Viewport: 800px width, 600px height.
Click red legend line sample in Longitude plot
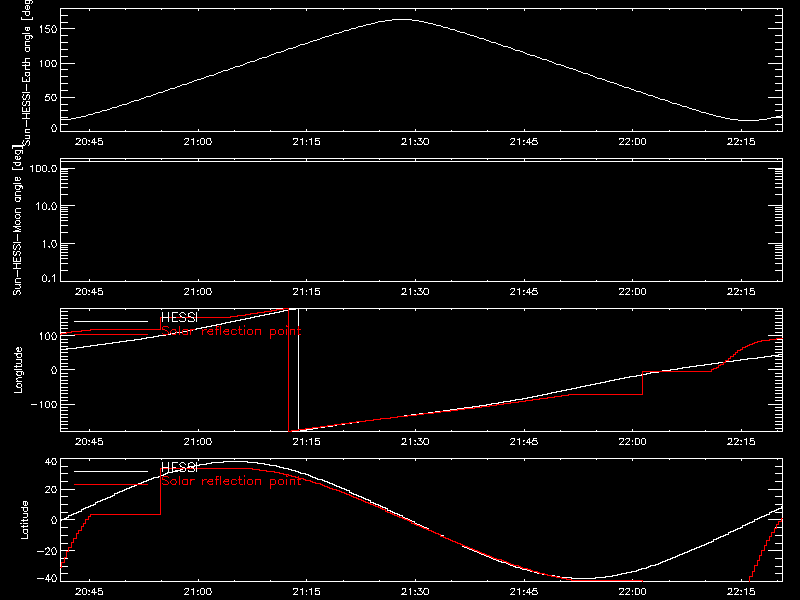point(111,335)
